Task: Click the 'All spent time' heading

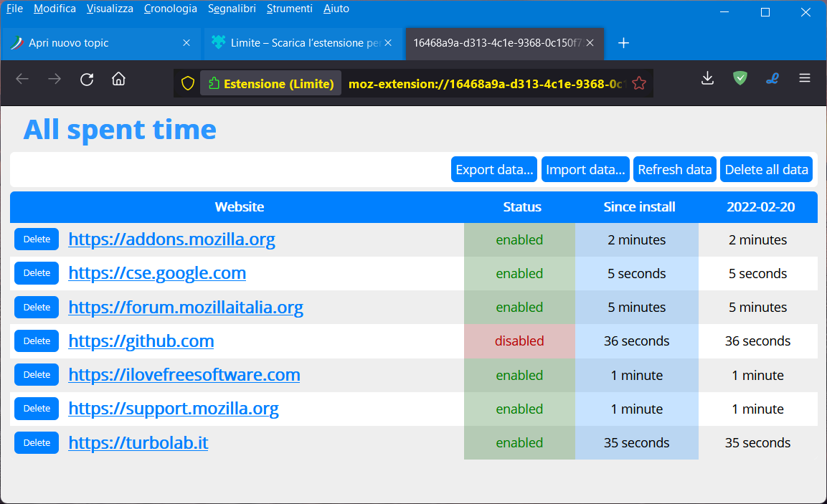Action: [120, 130]
